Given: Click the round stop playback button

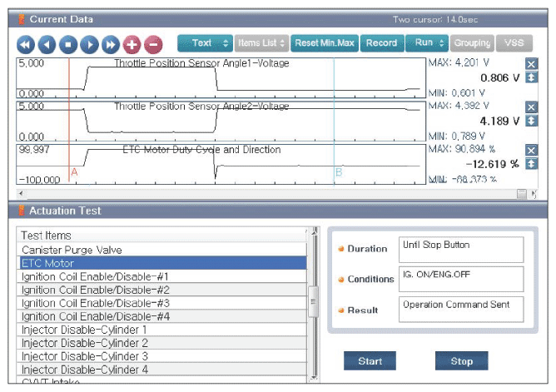Looking at the screenshot, I should pos(68,45).
